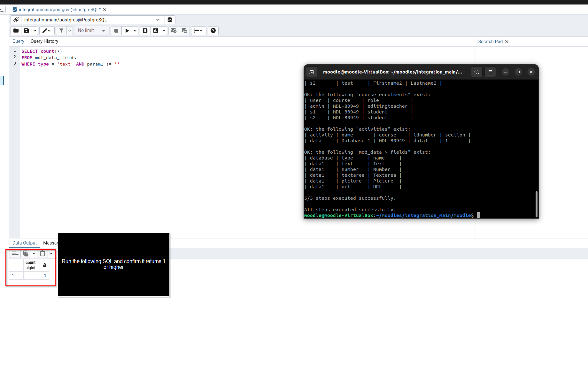Click 'All steps executed successfully.' in terminal

point(350,210)
